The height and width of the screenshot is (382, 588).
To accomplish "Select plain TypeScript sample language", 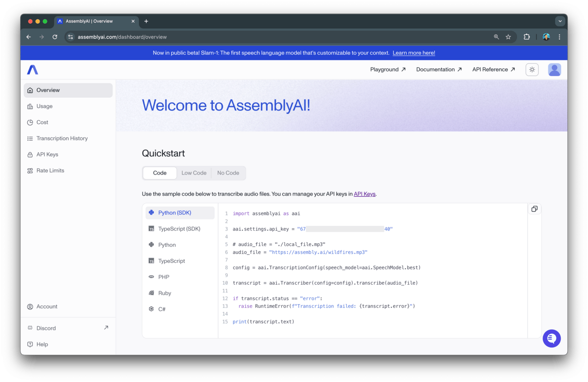I will [x=180, y=261].
